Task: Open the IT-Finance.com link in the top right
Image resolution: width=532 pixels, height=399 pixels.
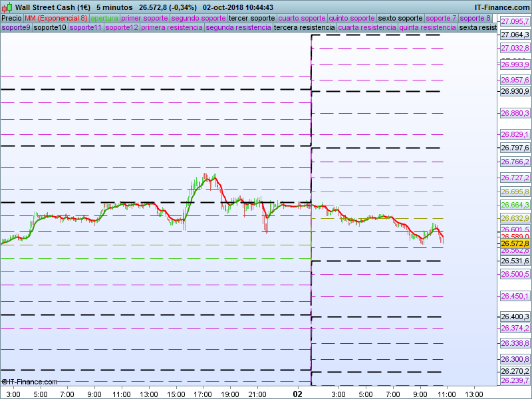Action: (502, 7)
